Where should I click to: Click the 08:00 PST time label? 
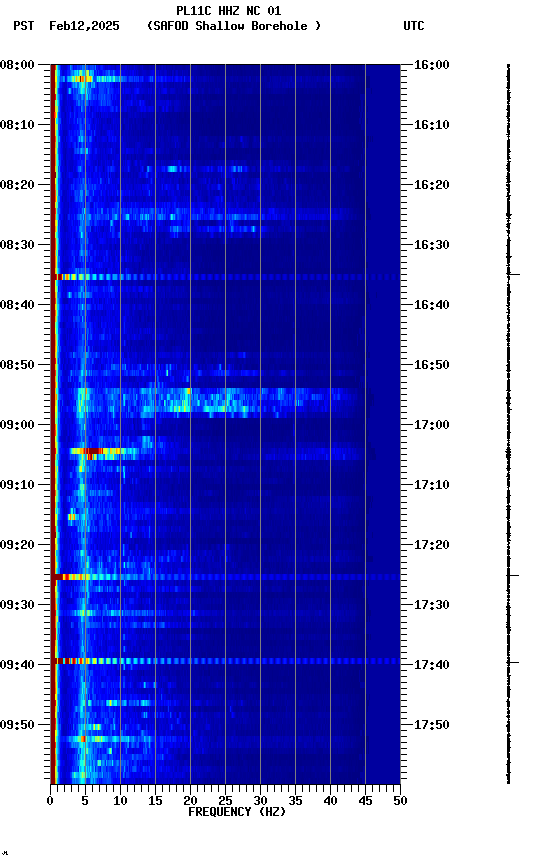click(x=17, y=65)
